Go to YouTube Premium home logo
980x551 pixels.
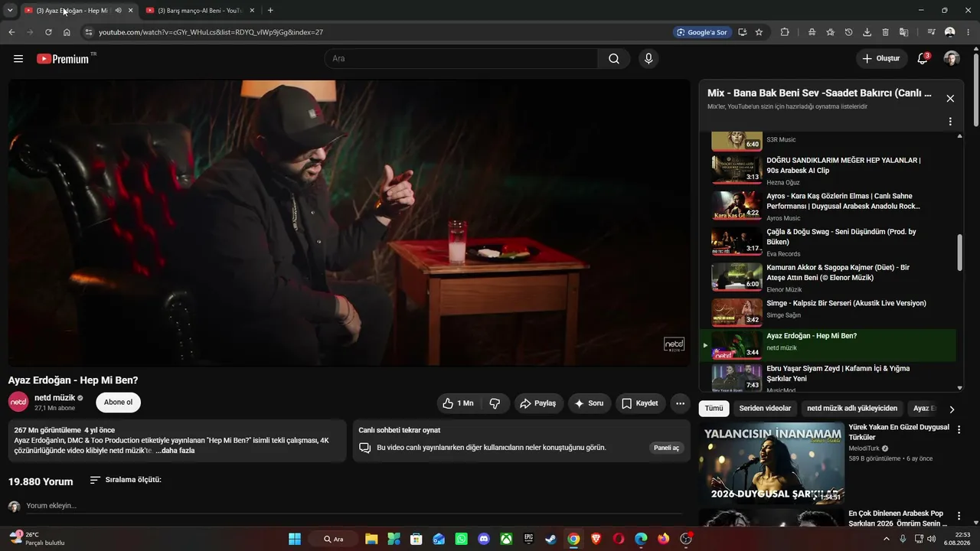pyautogui.click(x=63, y=59)
